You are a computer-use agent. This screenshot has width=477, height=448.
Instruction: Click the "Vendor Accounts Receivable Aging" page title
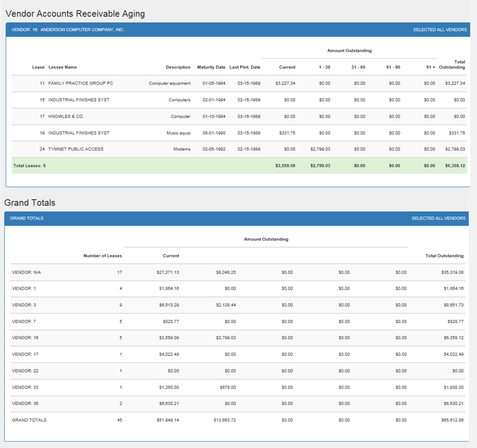coord(75,14)
